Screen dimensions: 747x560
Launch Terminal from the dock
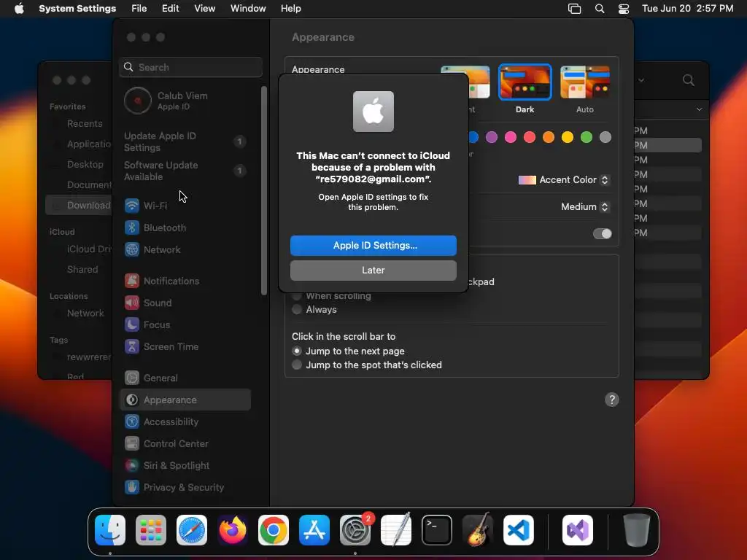[x=437, y=531]
